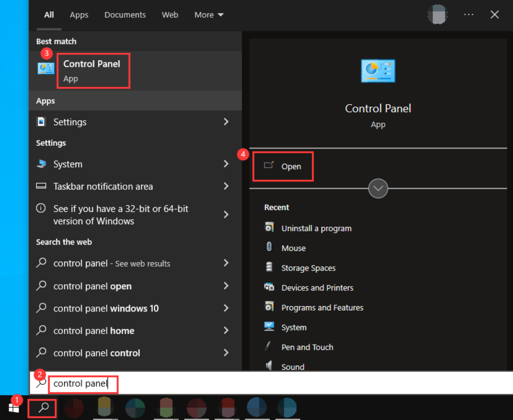The height and width of the screenshot is (420, 513).
Task: Open 'Uninstall a program' from Recent
Action: click(x=316, y=228)
